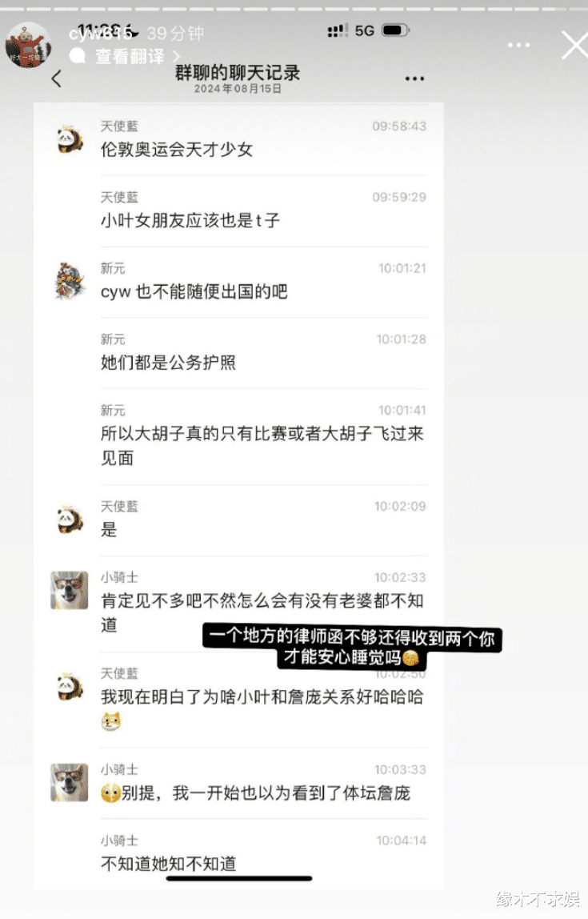Tap the back arrow beside chat title
The image size is (588, 919).
pos(57,78)
